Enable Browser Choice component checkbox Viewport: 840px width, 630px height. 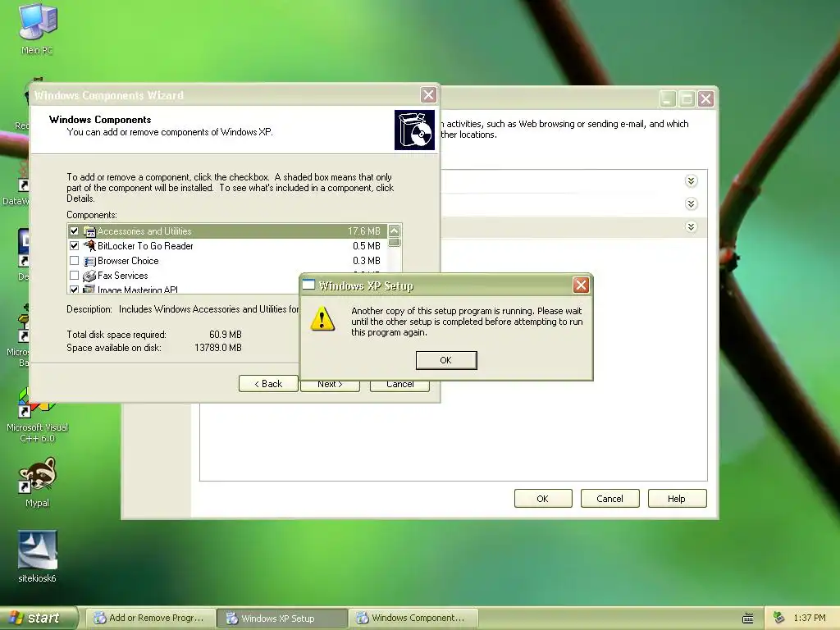(x=74, y=261)
